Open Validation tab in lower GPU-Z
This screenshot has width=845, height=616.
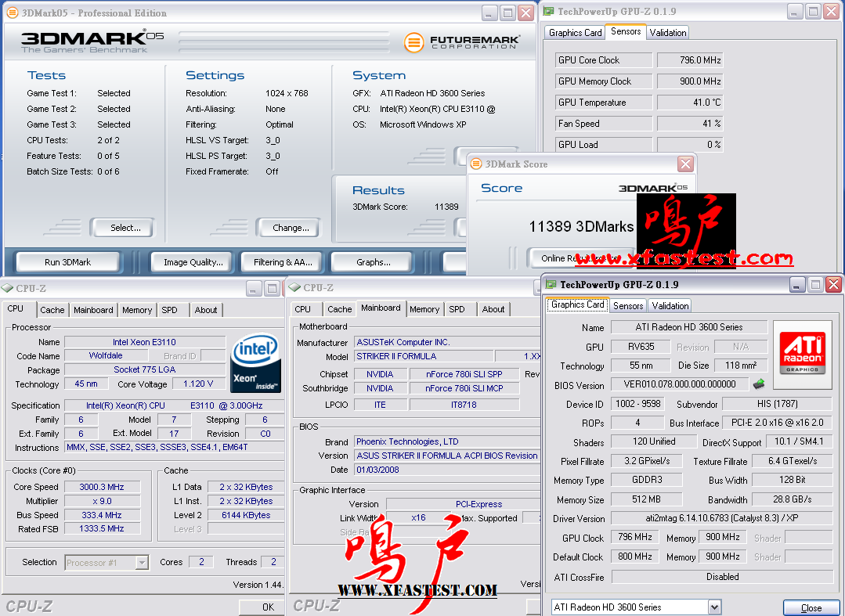(670, 306)
